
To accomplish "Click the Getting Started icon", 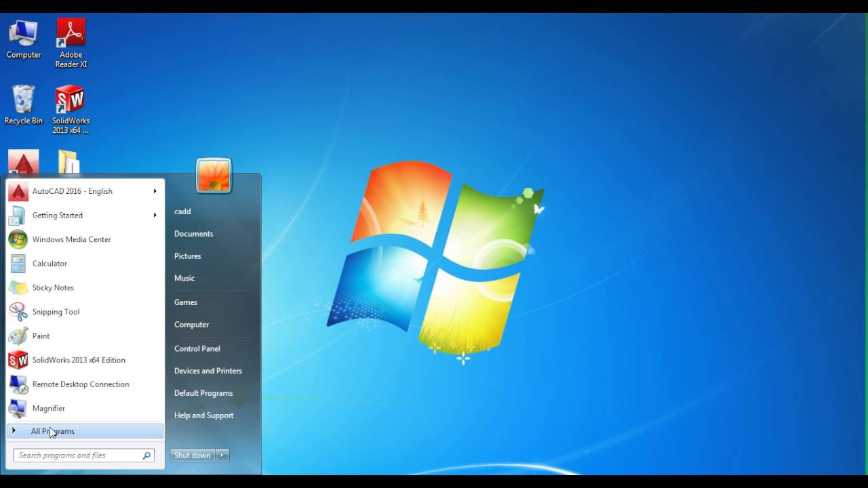I will point(18,216).
